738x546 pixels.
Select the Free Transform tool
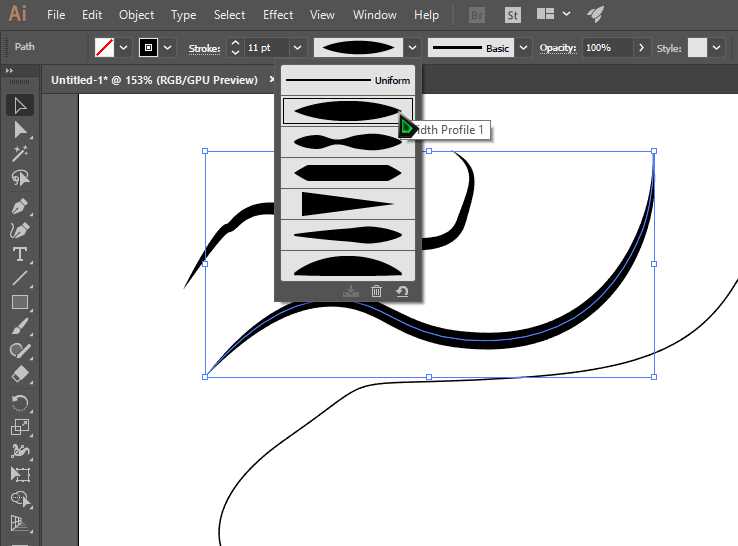pyautogui.click(x=20, y=474)
